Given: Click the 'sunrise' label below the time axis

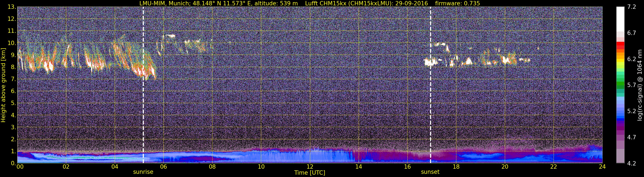Looking at the screenshot, I should pos(143,172).
